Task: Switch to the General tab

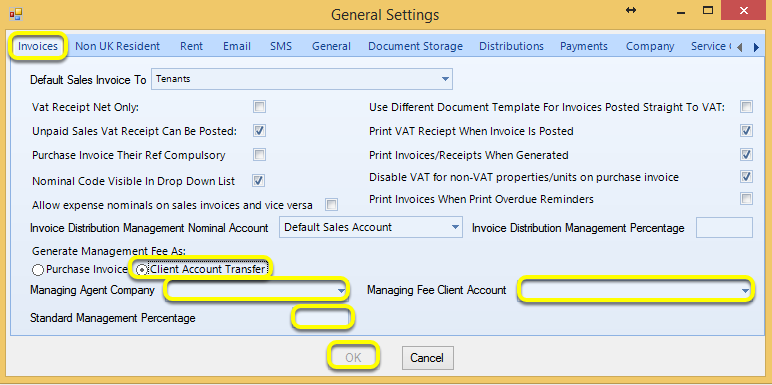Action: (331, 46)
